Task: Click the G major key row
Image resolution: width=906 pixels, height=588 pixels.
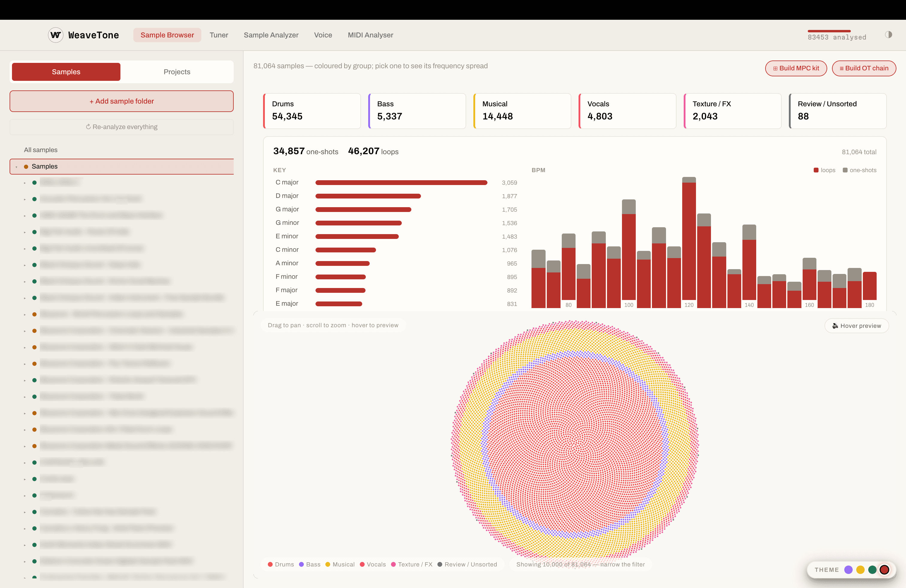Action: (395, 210)
